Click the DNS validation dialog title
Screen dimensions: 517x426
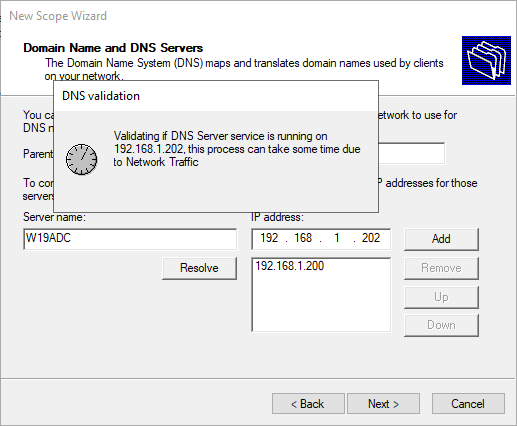(x=101, y=96)
